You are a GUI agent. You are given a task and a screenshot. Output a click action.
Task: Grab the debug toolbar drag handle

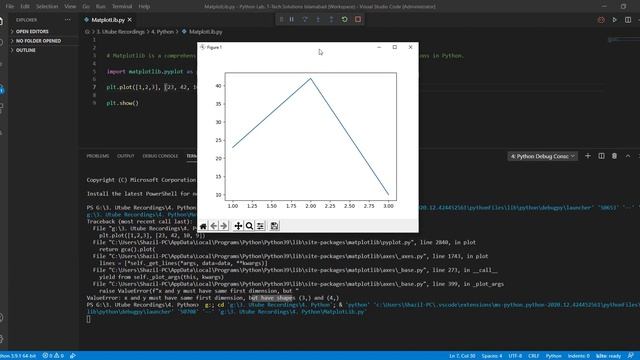point(281,19)
